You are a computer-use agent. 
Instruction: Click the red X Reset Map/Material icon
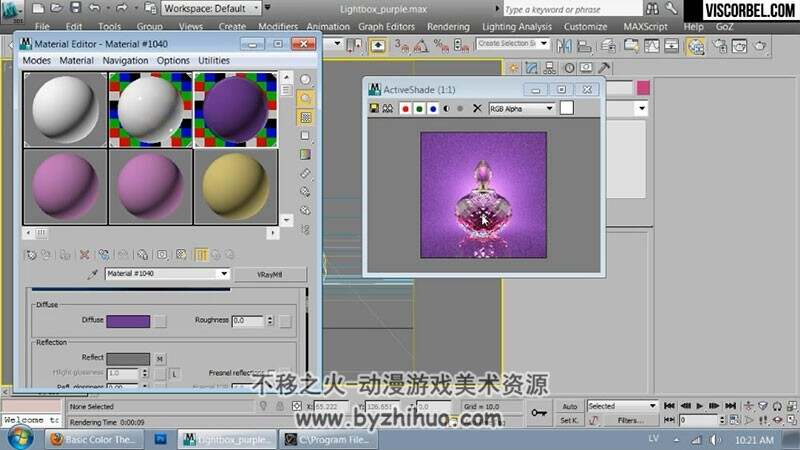[x=85, y=255]
